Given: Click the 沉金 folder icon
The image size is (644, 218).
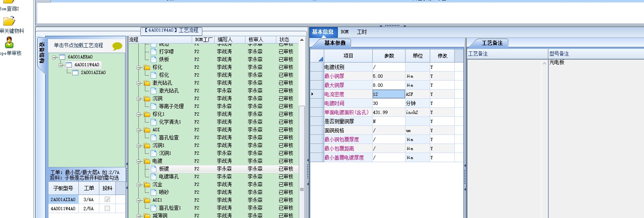Looking at the screenshot, I should pyautogui.click(x=147, y=185).
